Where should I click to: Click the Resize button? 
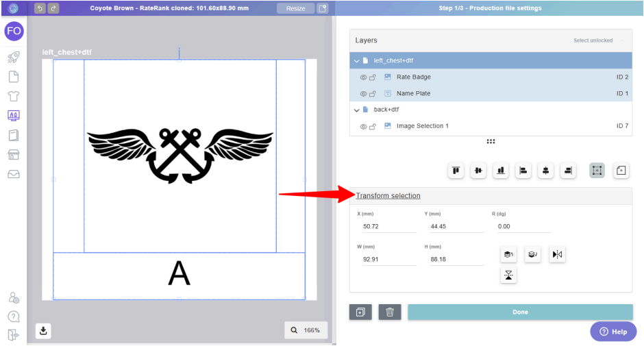coord(295,8)
